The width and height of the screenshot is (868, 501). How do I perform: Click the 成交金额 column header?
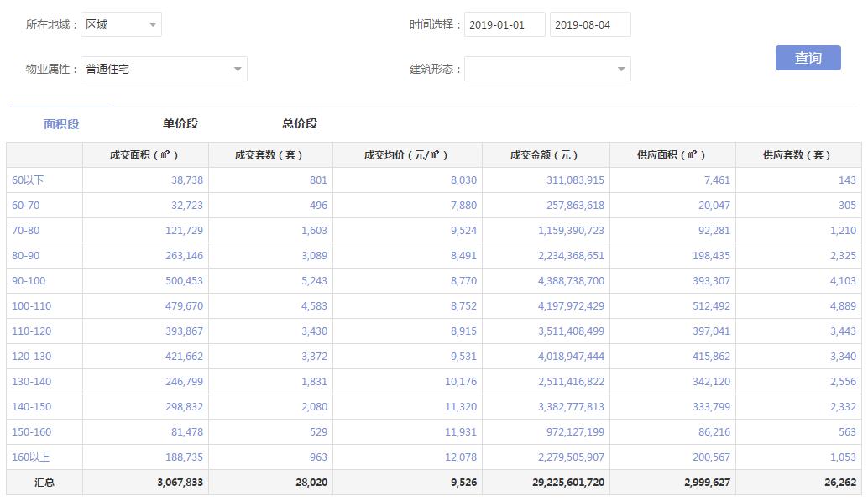click(x=544, y=155)
